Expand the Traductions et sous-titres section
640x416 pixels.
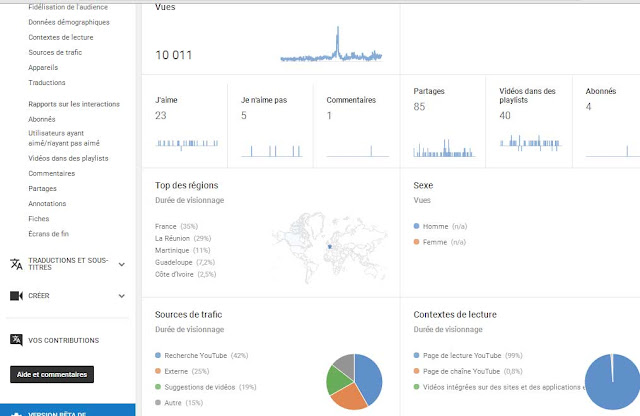coord(122,264)
